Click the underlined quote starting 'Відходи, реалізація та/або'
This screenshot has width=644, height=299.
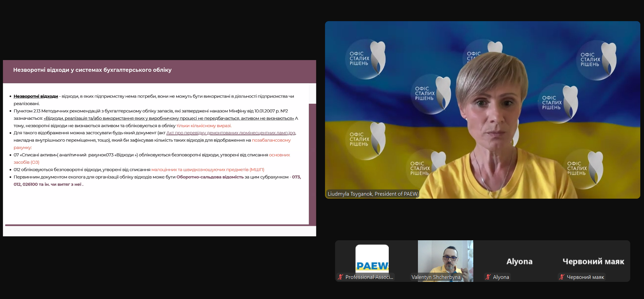169,118
